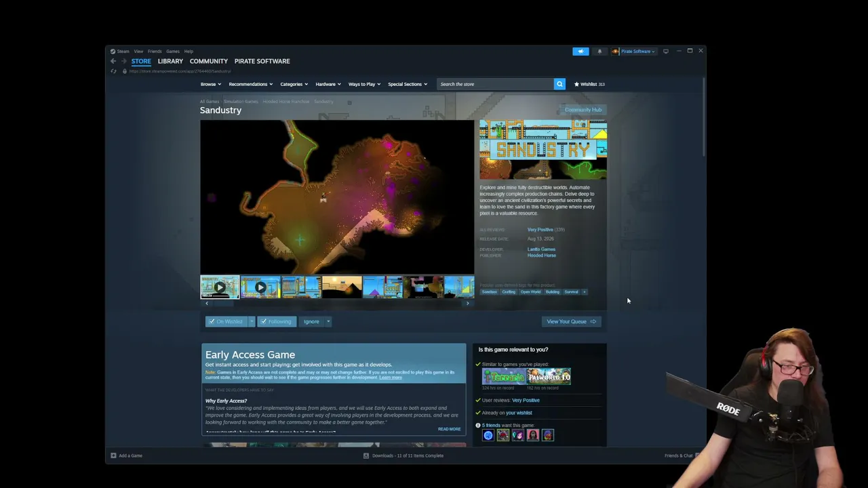Click the Wishlist star icon
The height and width of the screenshot is (488, 868).
click(x=576, y=84)
